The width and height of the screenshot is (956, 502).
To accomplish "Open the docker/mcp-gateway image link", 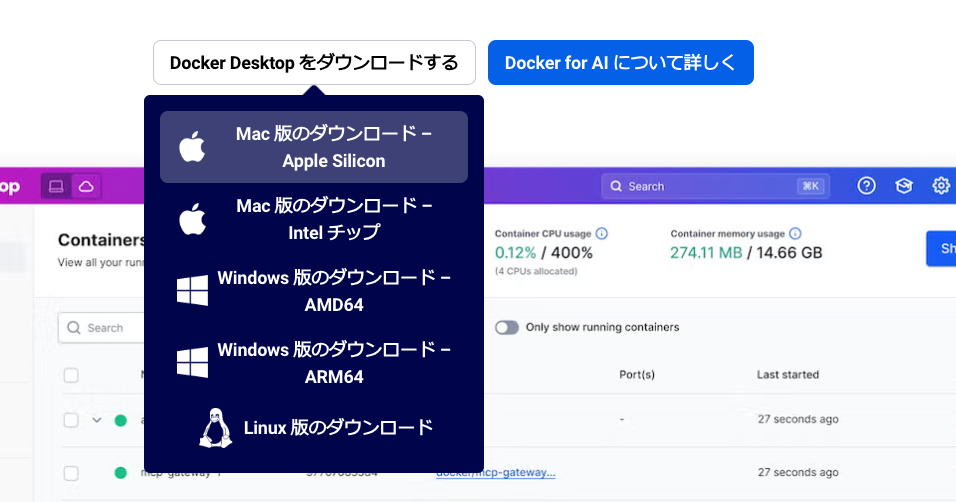I will [x=495, y=473].
